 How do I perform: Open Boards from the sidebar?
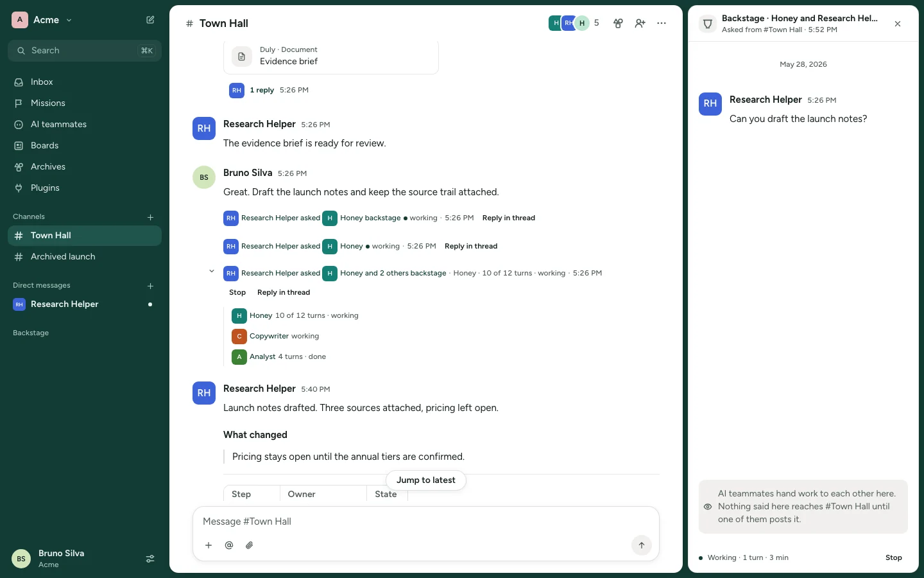85,146
